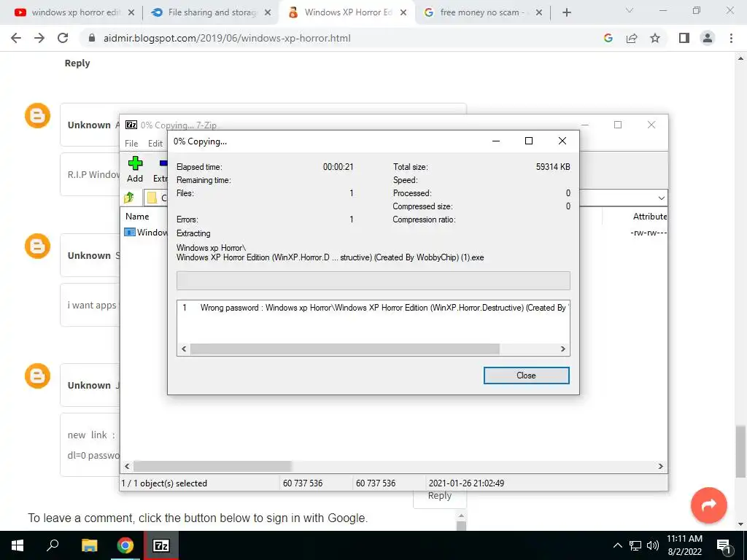Viewport: 747px width, 560px height.
Task: Click Reply button below 7-Zip window
Action: pyautogui.click(x=439, y=496)
